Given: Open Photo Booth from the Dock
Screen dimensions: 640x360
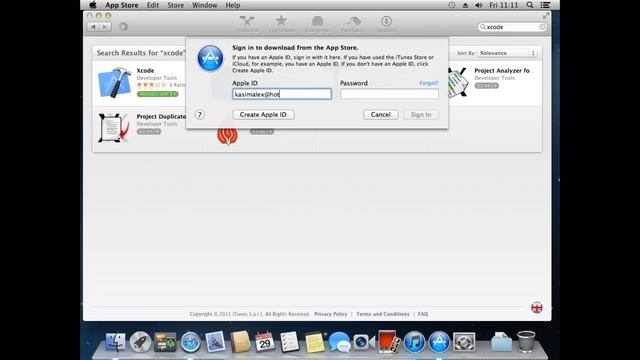Looking at the screenshot, I should point(388,341).
